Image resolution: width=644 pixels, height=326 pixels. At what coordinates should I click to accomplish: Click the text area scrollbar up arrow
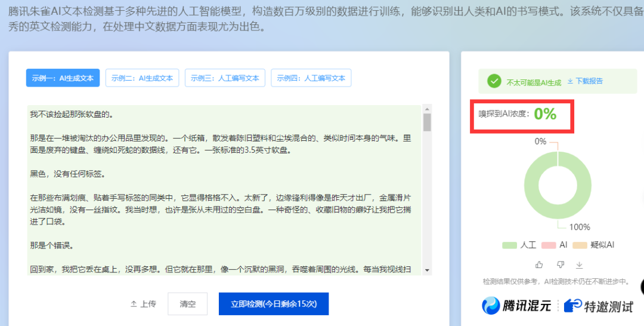click(x=427, y=109)
